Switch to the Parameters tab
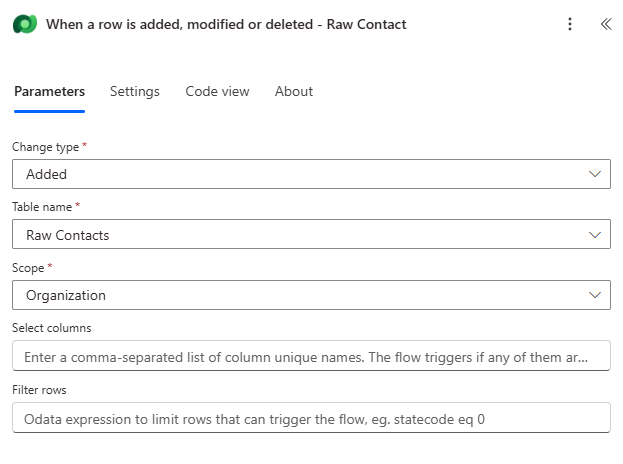 (49, 91)
